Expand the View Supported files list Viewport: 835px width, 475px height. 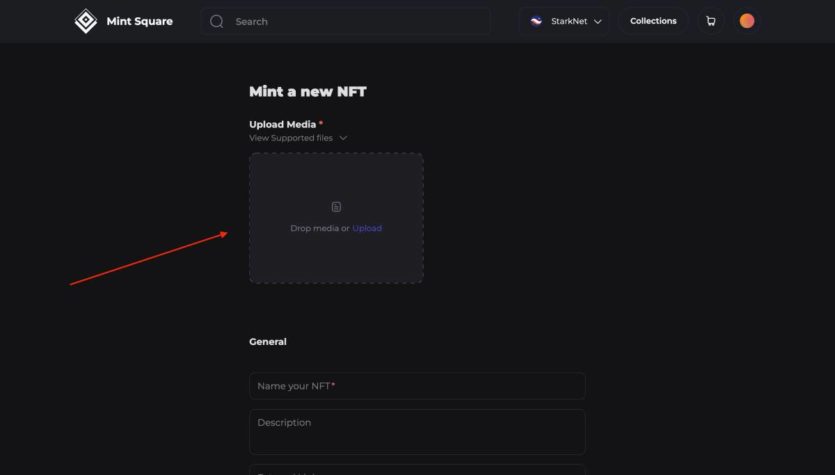(x=291, y=138)
